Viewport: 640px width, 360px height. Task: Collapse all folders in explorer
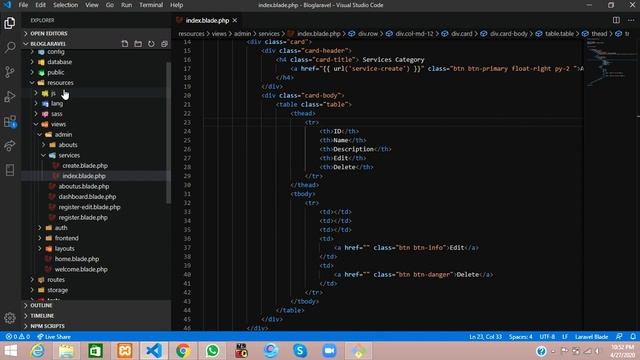point(164,44)
